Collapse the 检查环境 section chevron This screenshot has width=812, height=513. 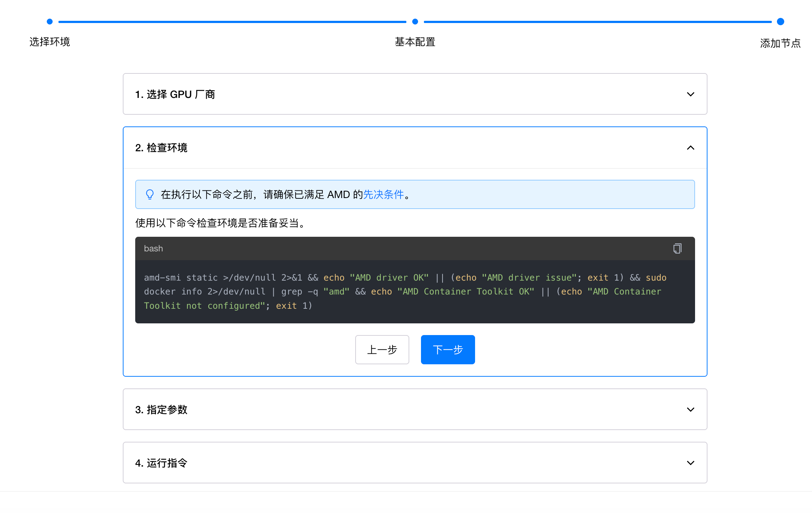point(690,148)
